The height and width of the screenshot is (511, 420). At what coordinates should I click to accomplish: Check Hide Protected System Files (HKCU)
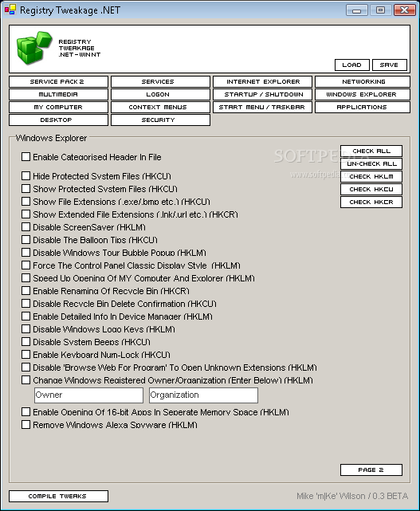pos(26,176)
